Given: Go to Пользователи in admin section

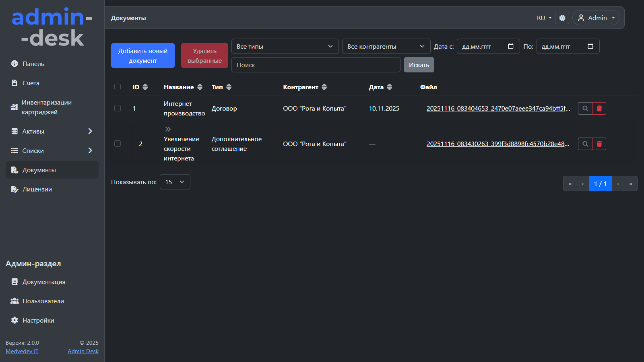Looking at the screenshot, I should point(43,301).
